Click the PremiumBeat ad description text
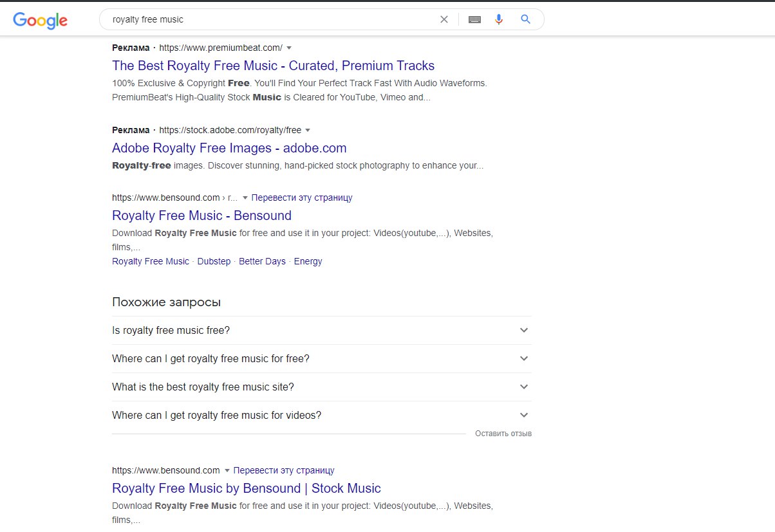 click(x=299, y=90)
